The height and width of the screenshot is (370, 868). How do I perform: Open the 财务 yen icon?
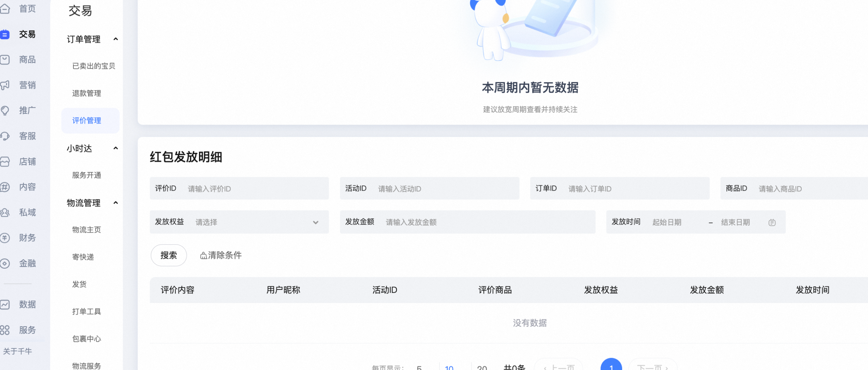(x=5, y=238)
